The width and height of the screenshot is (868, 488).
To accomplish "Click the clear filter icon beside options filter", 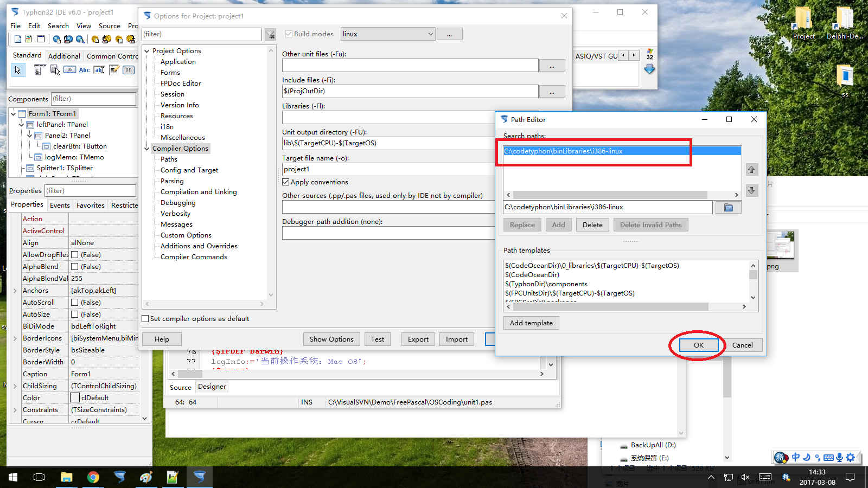I will (x=270, y=34).
